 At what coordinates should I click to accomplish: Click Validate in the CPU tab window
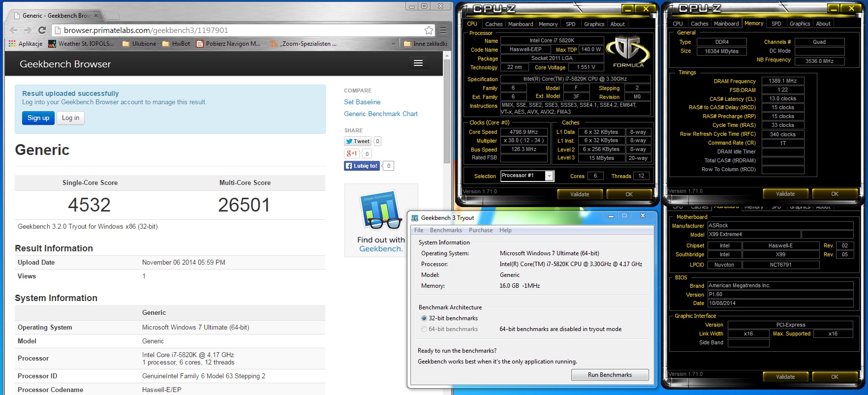click(x=580, y=194)
